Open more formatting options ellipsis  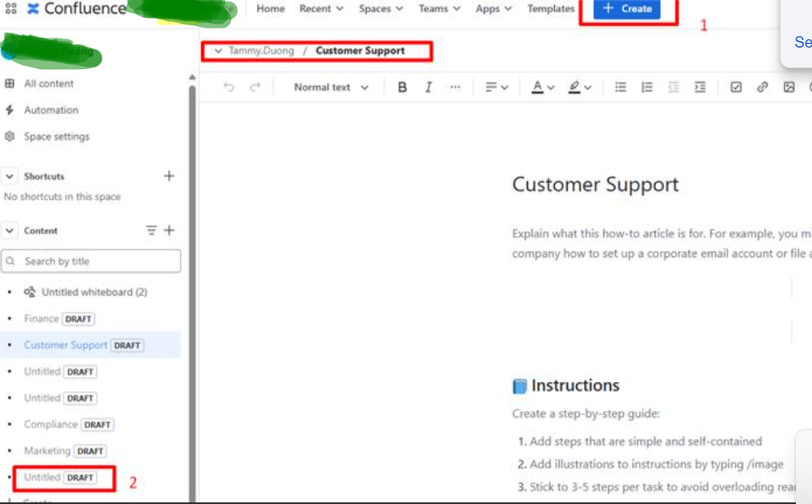point(455,87)
